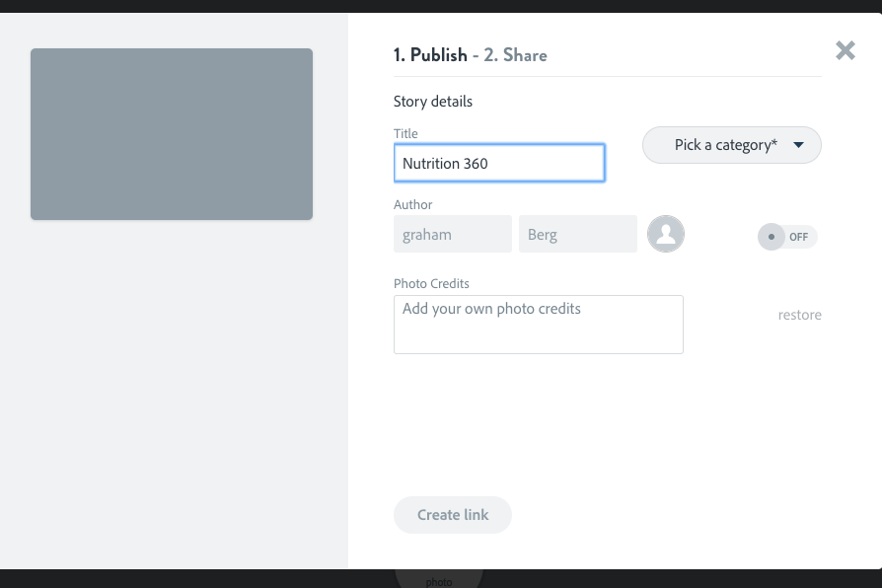Screen dimensions: 882x588
Task: Click the round knob of the OFF switch
Action: (x=772, y=237)
